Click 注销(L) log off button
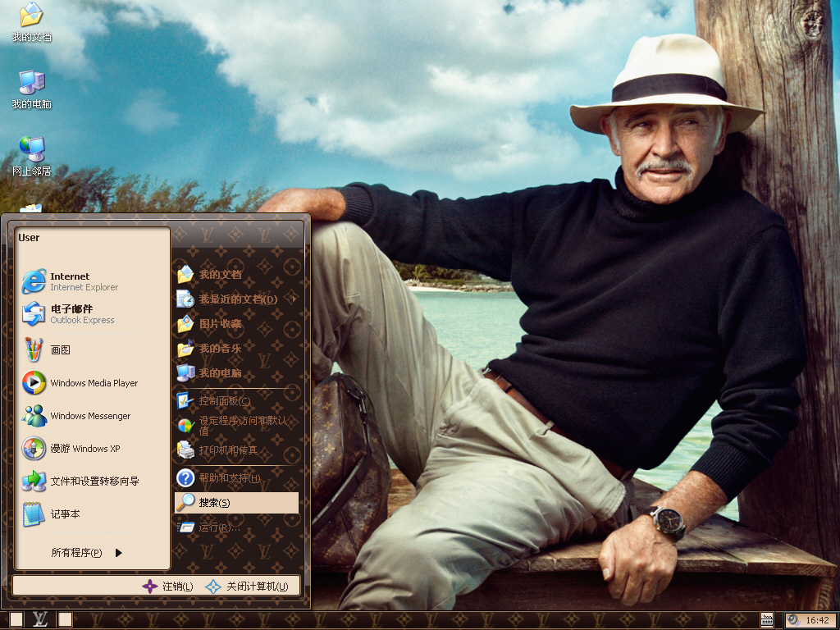Image resolution: width=840 pixels, height=630 pixels. (x=167, y=586)
